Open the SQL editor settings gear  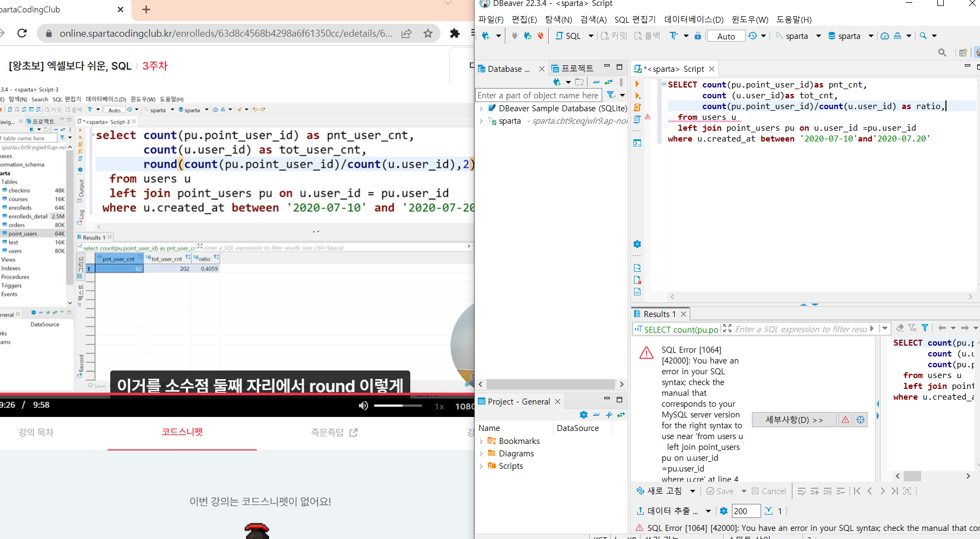[x=637, y=244]
